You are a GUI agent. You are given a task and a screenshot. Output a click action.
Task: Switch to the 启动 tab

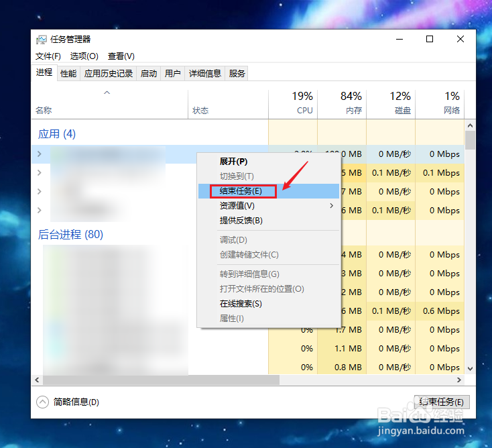[148, 74]
